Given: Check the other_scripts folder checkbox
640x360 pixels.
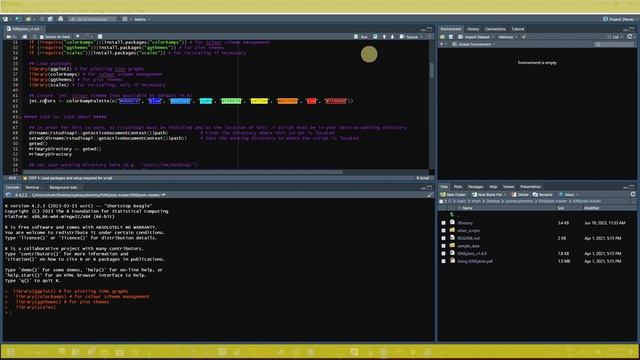Looking at the screenshot, I should click(443, 231).
